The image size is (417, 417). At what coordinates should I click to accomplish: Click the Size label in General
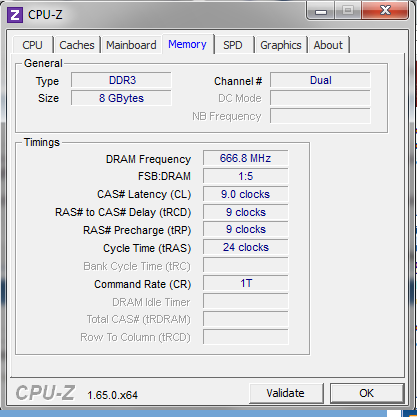click(x=48, y=98)
